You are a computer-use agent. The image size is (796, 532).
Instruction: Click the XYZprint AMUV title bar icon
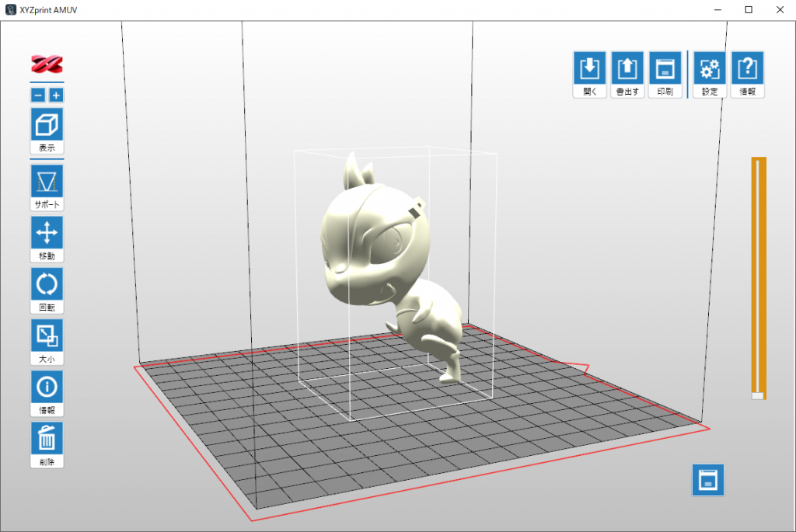11,9
